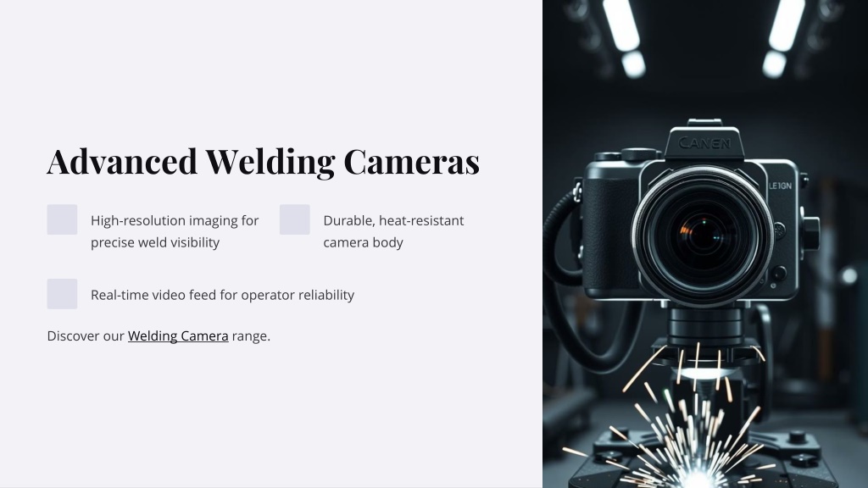The image size is (868, 488).
Task: Click the Durable, heat-resistant camera body text
Action: pyautogui.click(x=393, y=231)
